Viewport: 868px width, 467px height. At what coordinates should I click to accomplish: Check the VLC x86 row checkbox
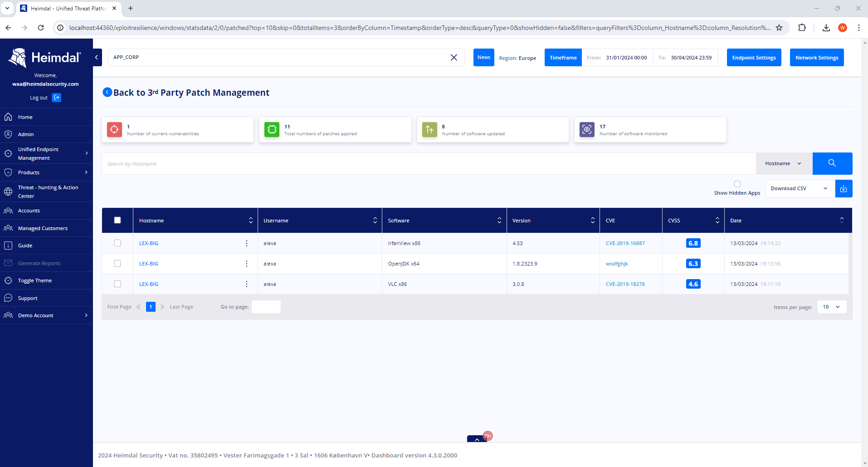[117, 284]
